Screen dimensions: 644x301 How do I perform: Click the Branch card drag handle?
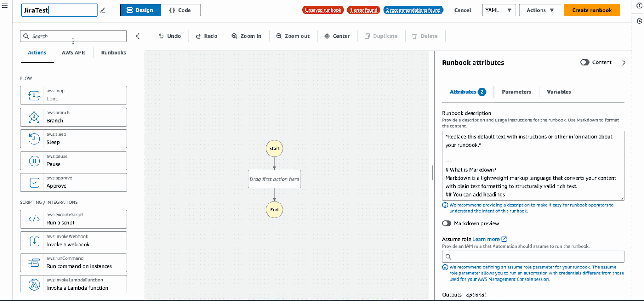[x=23, y=117]
